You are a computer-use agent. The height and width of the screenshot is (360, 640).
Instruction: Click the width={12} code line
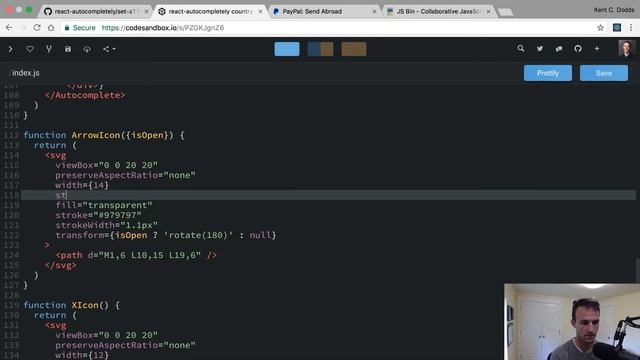point(82,355)
